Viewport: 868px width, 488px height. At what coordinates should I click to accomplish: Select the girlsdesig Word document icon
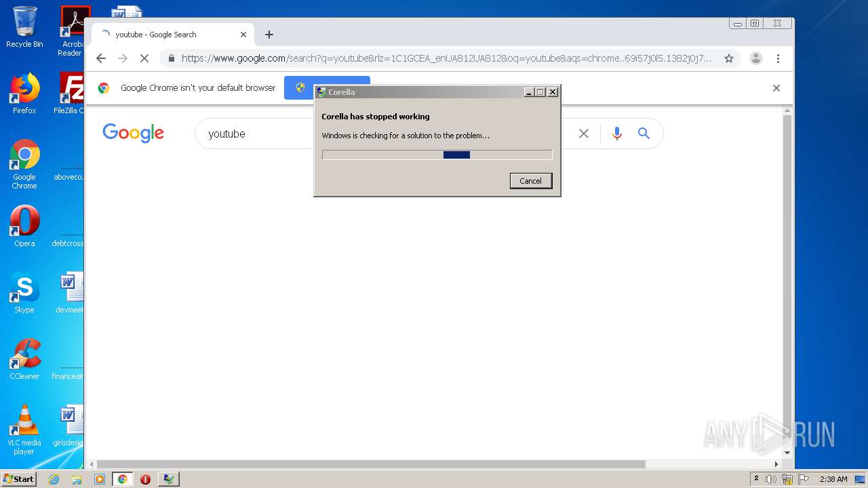coord(69,426)
